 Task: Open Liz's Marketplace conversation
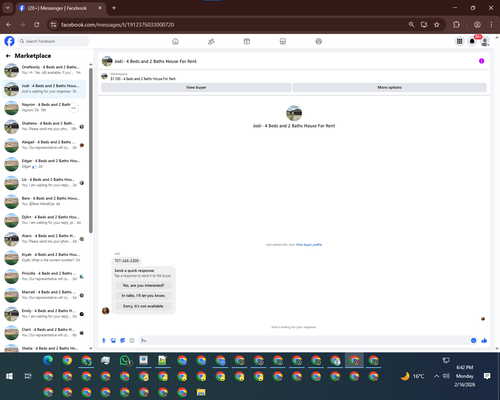(44, 183)
